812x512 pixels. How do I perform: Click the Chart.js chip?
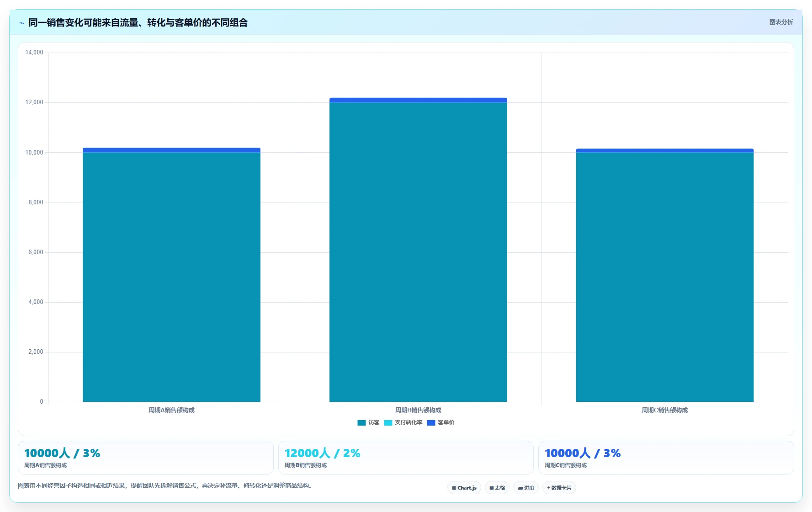pyautogui.click(x=464, y=488)
